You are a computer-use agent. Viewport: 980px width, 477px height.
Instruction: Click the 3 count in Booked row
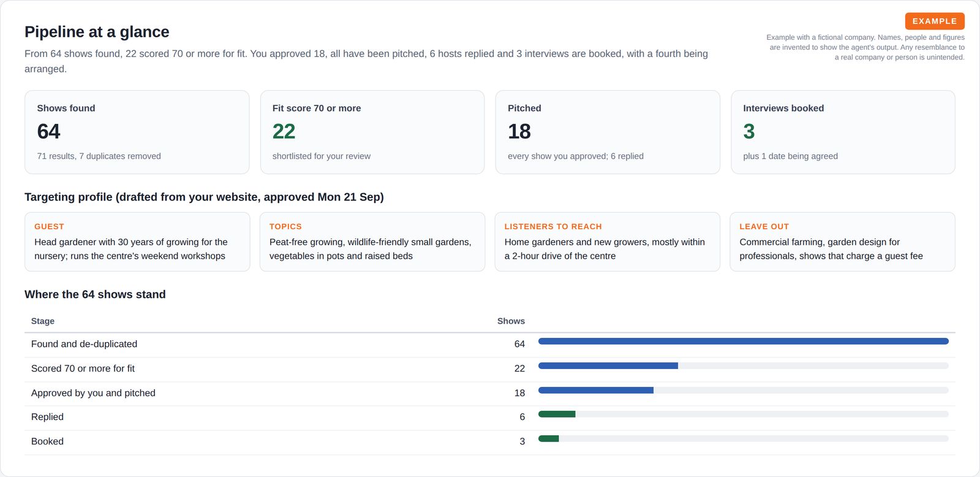(x=522, y=441)
